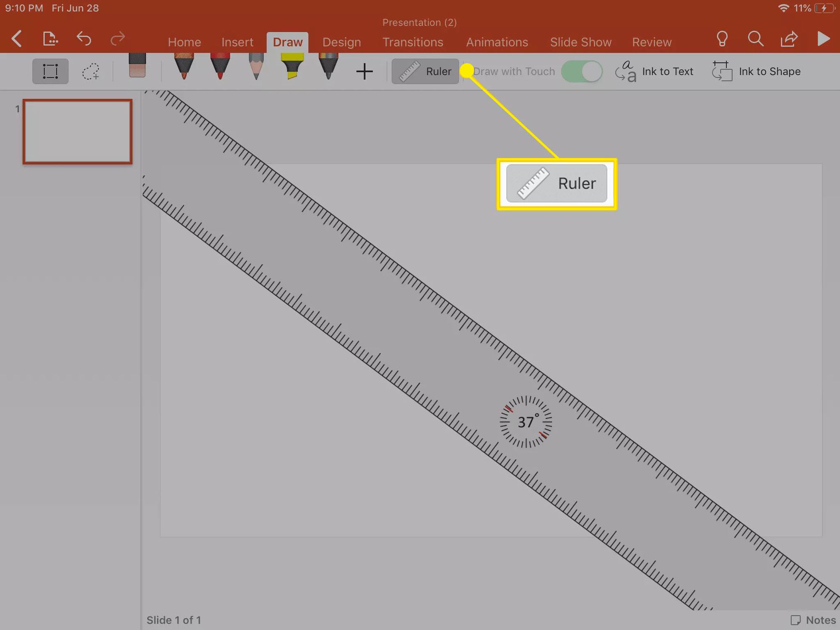The width and height of the screenshot is (840, 630).
Task: Select the Ink to Shape tool
Action: tap(757, 71)
